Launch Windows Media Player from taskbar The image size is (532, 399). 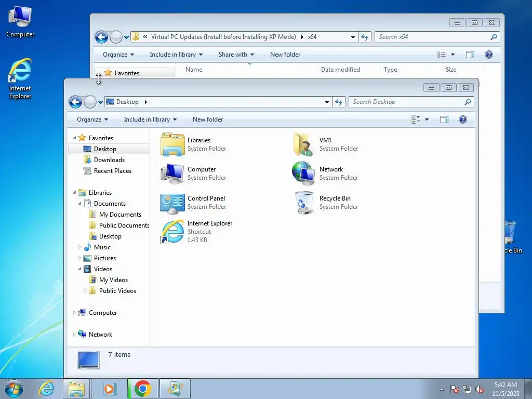[x=109, y=389]
